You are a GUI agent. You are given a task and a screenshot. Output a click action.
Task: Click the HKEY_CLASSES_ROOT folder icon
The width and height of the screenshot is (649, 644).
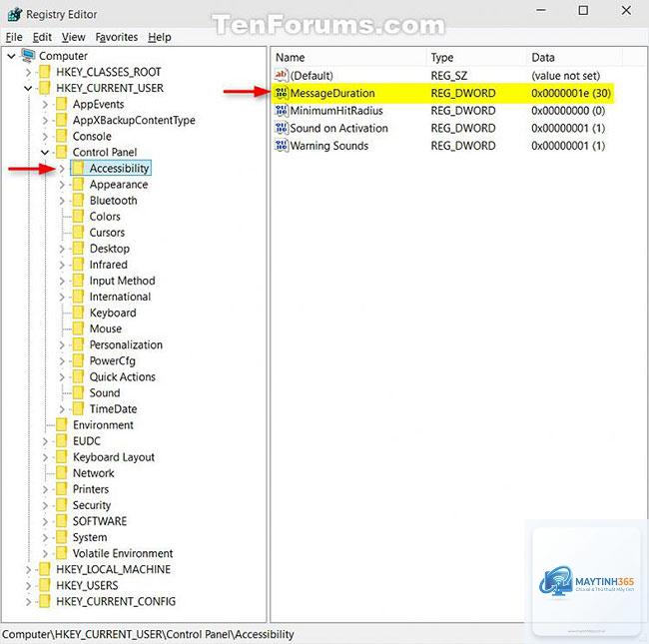pos(45,72)
